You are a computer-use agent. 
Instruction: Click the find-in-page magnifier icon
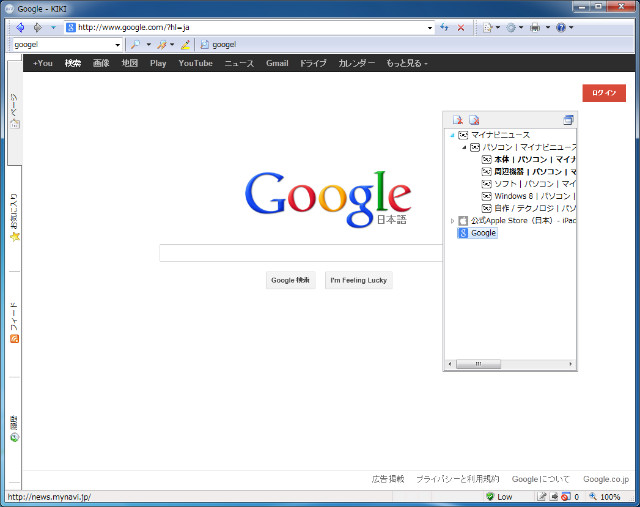tap(162, 44)
